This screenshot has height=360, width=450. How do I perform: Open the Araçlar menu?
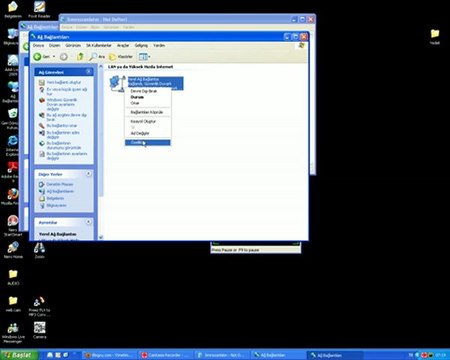(123, 45)
